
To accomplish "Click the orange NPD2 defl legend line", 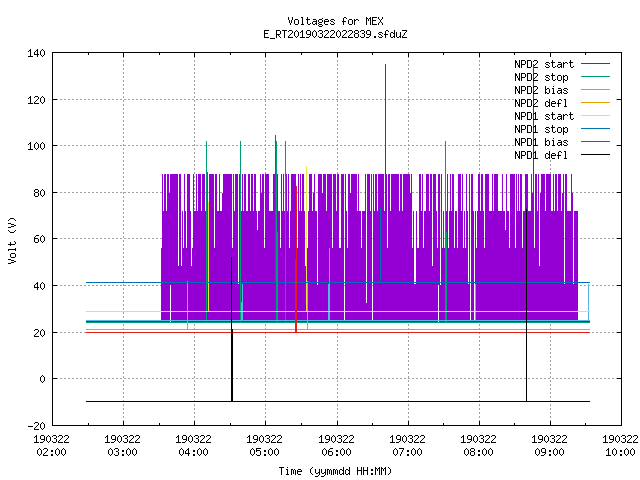I will (596, 102).
